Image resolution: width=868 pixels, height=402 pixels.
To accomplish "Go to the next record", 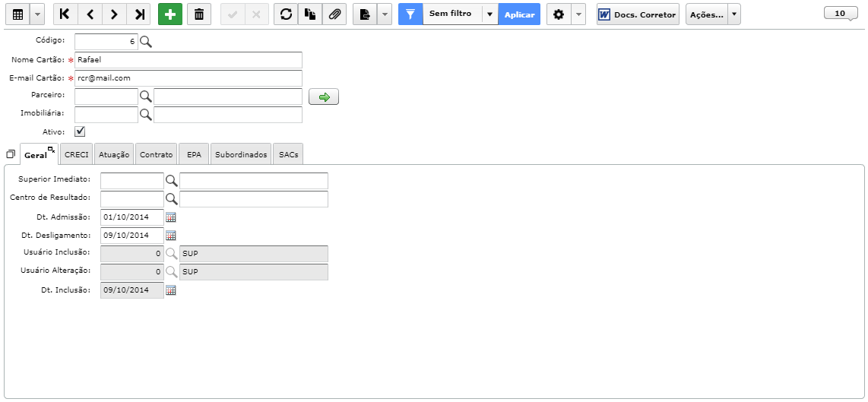I will pos(114,15).
